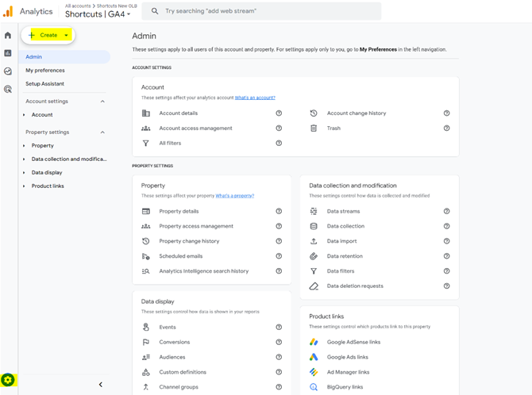532x395 pixels.
Task: Open the Reports icon in left rail
Action: (8, 53)
